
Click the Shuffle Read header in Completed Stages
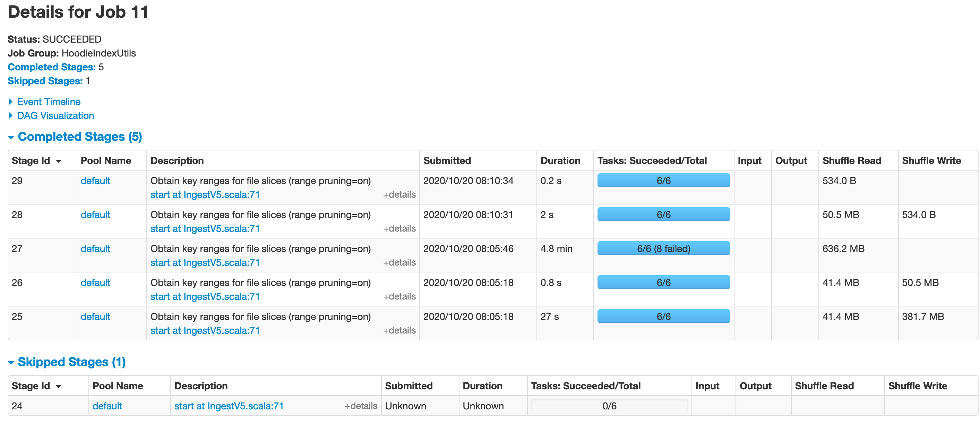click(851, 160)
